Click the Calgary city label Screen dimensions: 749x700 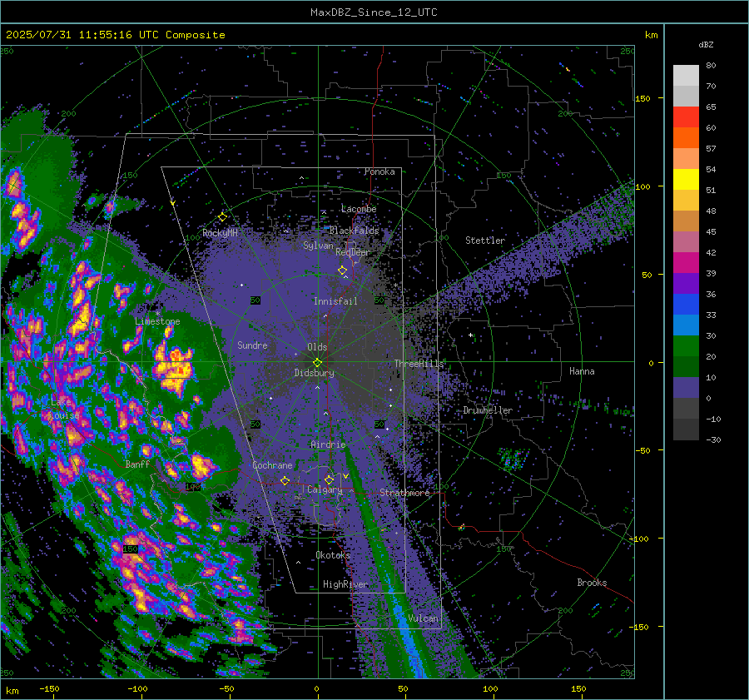pyautogui.click(x=325, y=489)
